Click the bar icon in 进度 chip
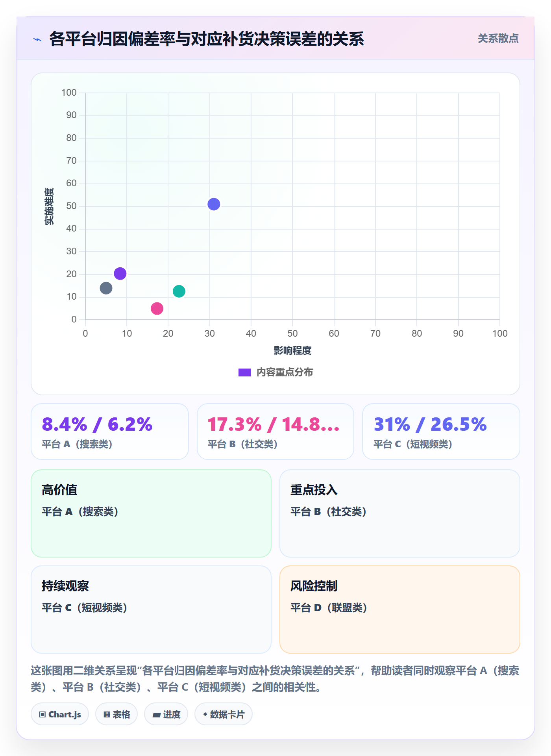This screenshot has width=551, height=756. point(156,715)
